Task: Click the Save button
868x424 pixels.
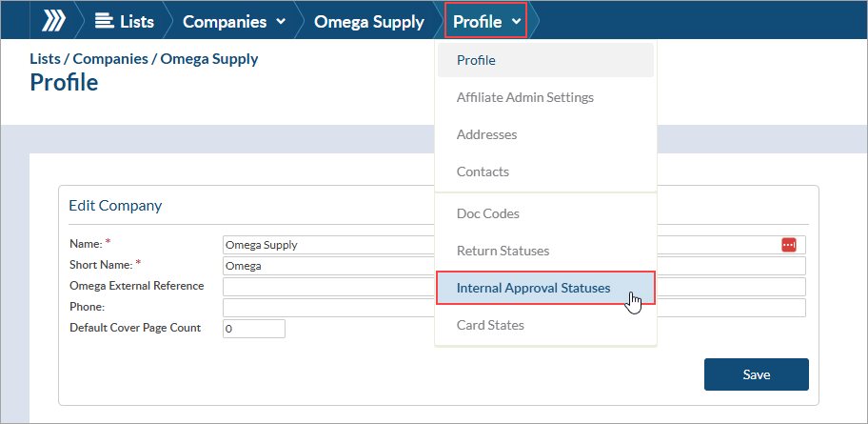Action: point(757,374)
